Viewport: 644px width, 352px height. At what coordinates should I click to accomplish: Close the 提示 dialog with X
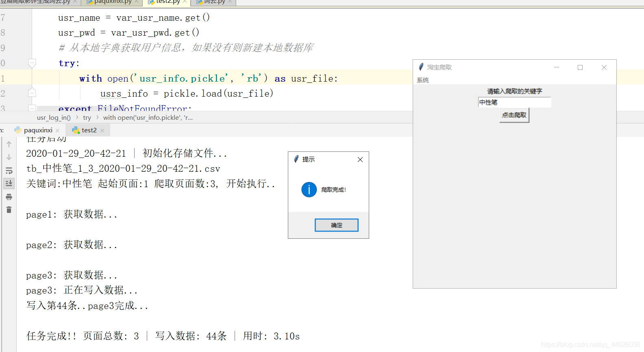click(x=360, y=160)
